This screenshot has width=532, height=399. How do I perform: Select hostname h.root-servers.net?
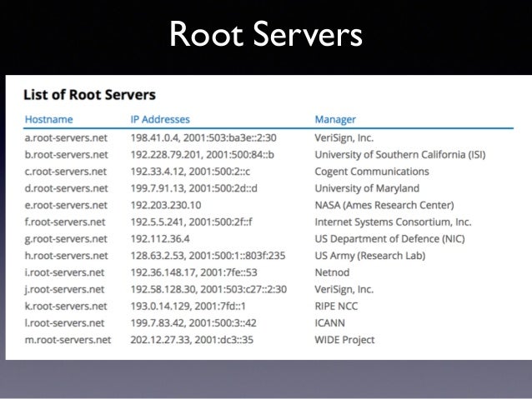click(x=66, y=256)
